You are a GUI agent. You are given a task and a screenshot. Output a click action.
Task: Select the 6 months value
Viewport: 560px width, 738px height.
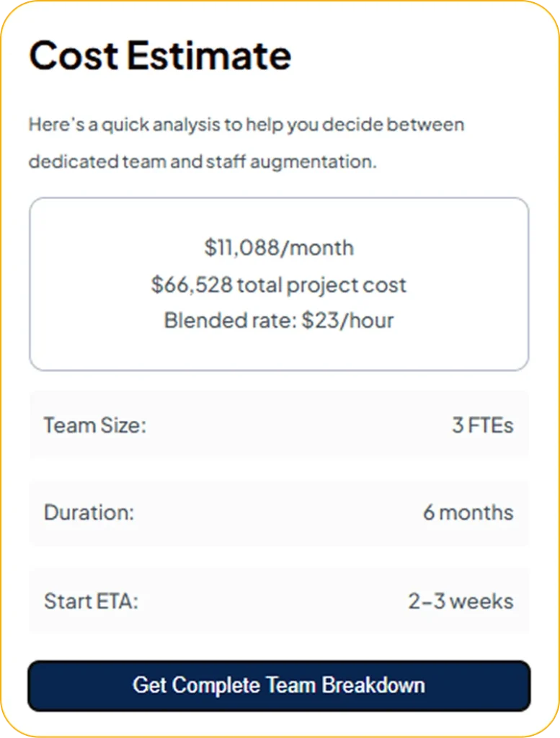[468, 513]
